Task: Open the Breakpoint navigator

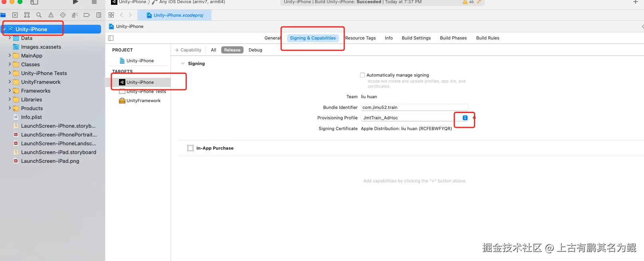Action: coord(87,15)
